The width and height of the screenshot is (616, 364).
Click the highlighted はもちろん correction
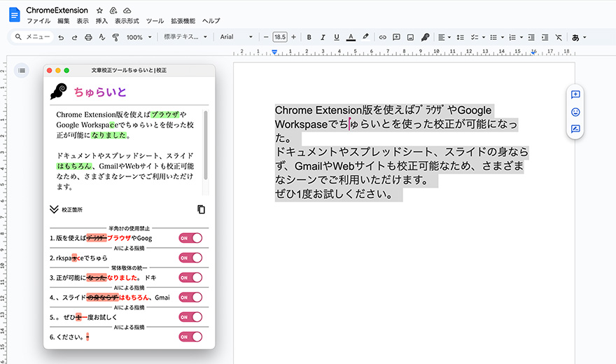click(x=74, y=166)
